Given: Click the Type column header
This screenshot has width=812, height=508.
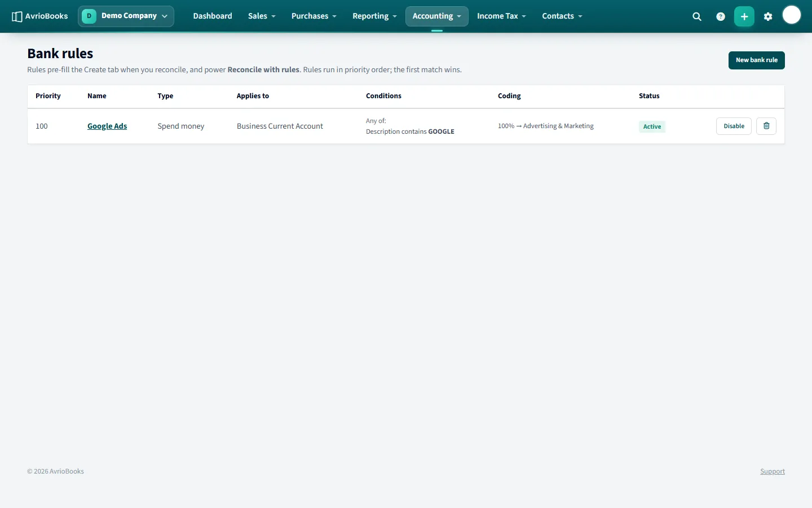Looking at the screenshot, I should (x=165, y=96).
